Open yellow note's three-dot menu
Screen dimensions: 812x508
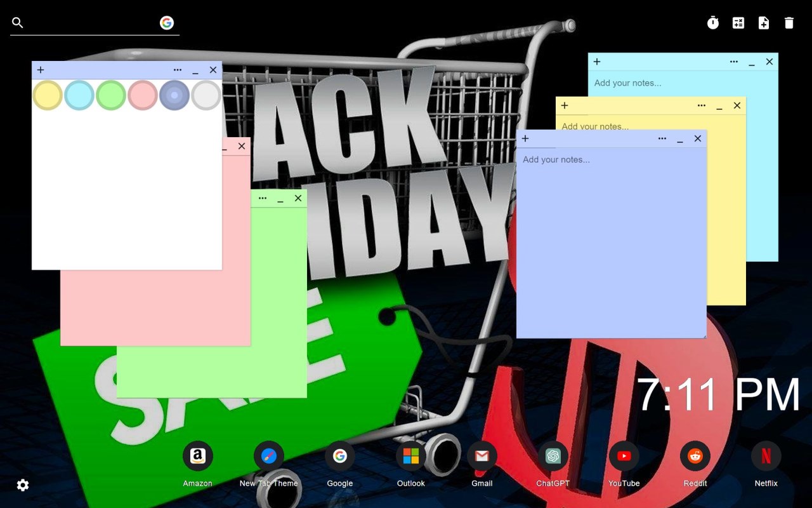click(702, 105)
